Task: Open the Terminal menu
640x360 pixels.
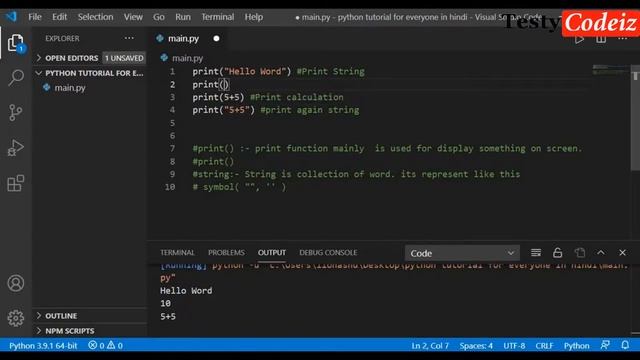Action: coord(218,17)
